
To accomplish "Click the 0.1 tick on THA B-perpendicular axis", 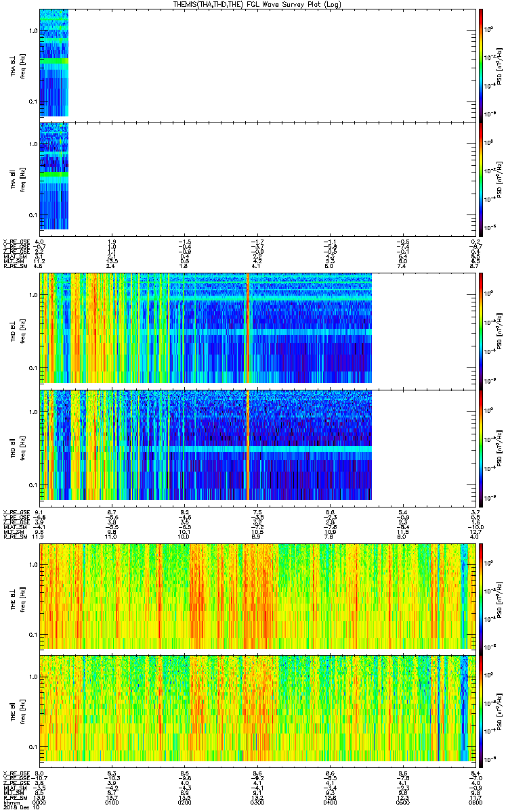I will click(33, 102).
